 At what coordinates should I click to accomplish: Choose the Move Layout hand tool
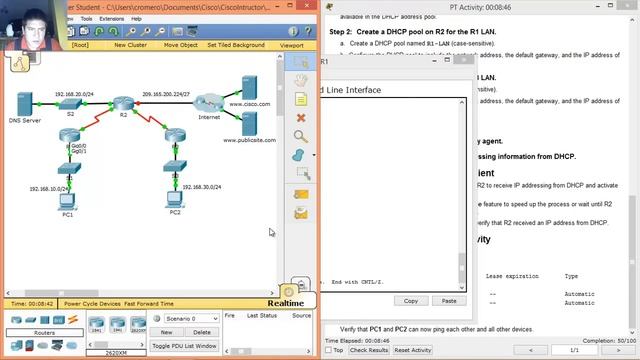[301, 80]
